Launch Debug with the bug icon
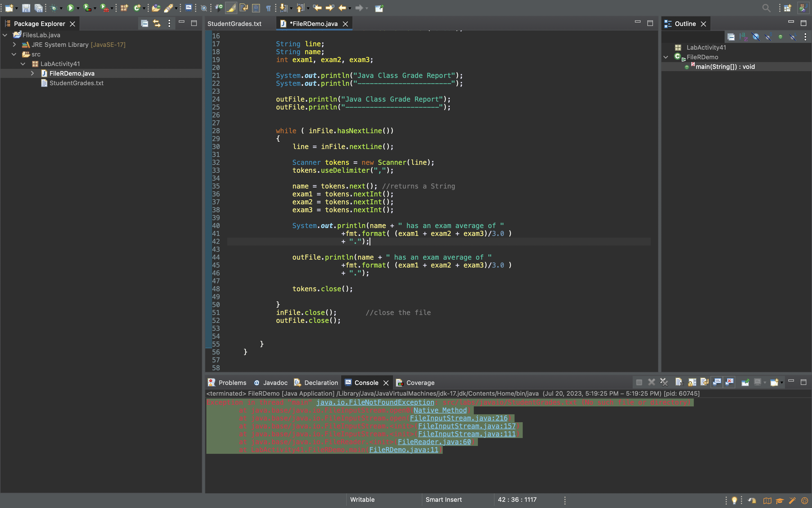Viewport: 812px width, 508px height. (54, 8)
